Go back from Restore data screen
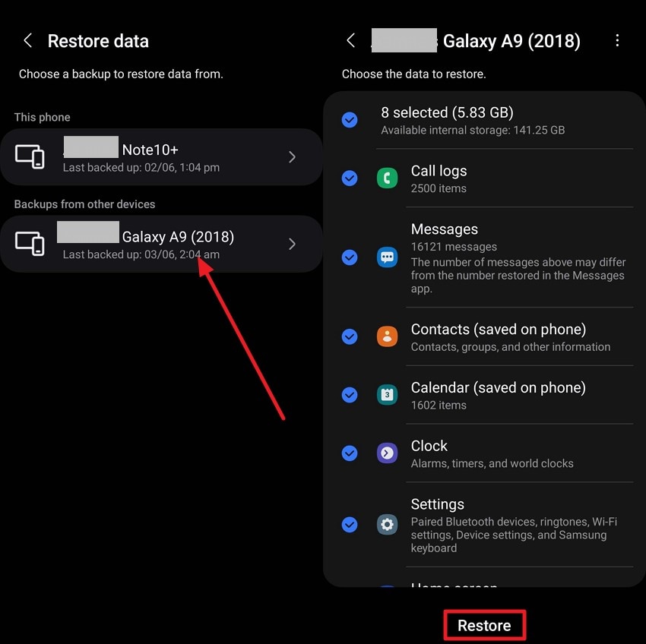The height and width of the screenshot is (644, 646). (x=27, y=40)
